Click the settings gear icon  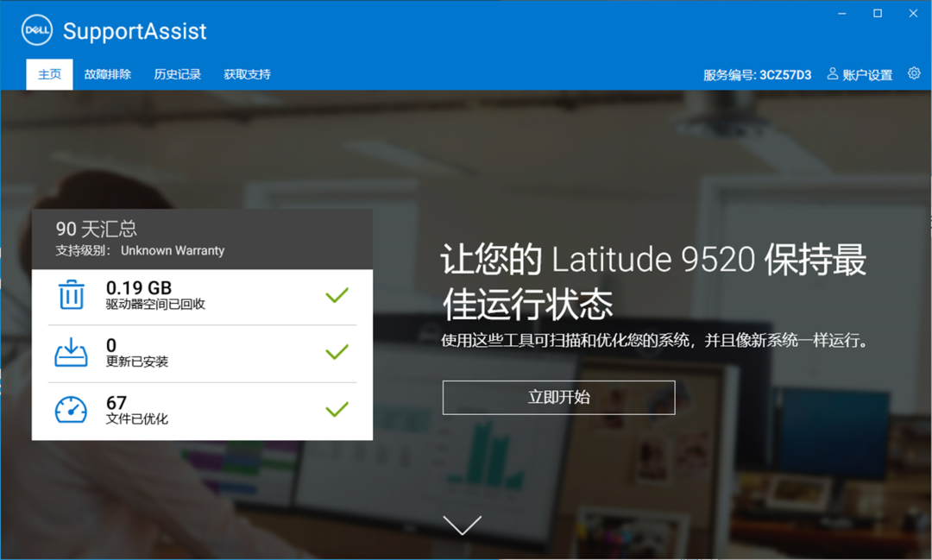(x=913, y=74)
